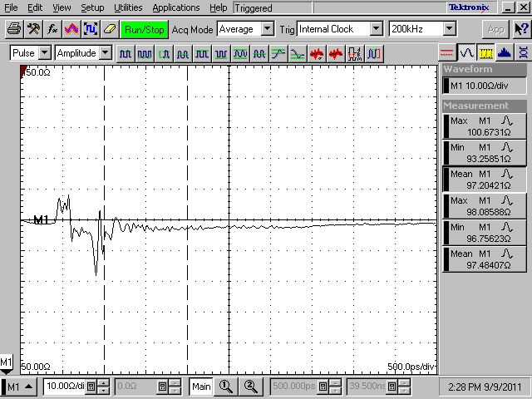532x399 pixels.
Task: Click the Max M1 100.6731Ω measurement
Action: 485,126
